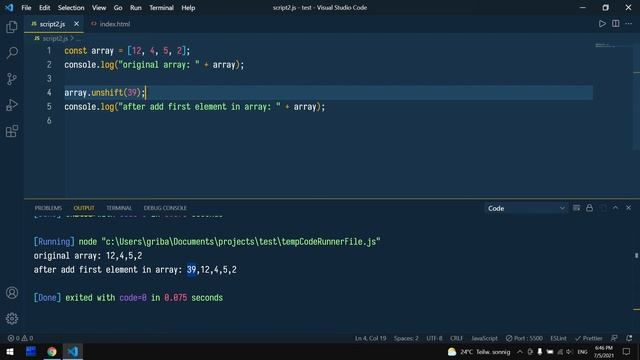Click VS Code taskbar icon

pyautogui.click(x=73, y=351)
